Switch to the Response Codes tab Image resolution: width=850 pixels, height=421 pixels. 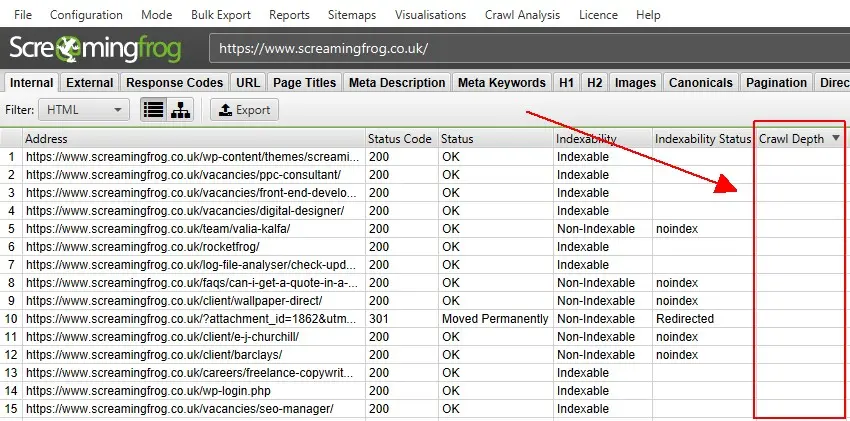(175, 83)
